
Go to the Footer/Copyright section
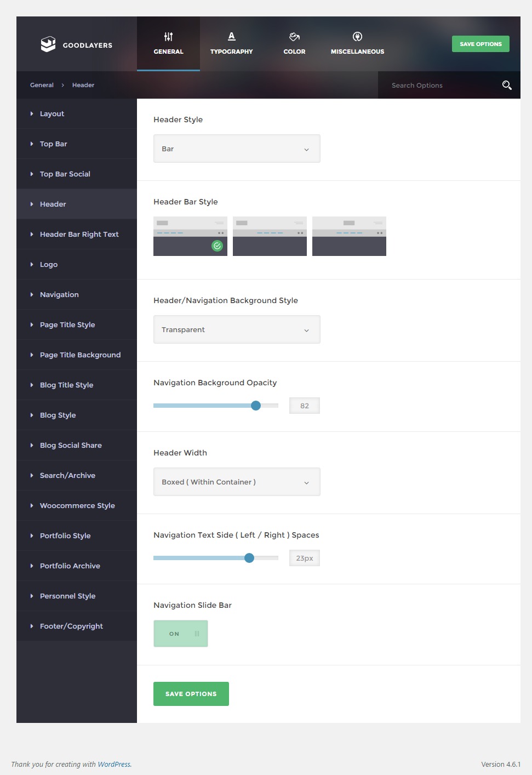[x=71, y=626]
